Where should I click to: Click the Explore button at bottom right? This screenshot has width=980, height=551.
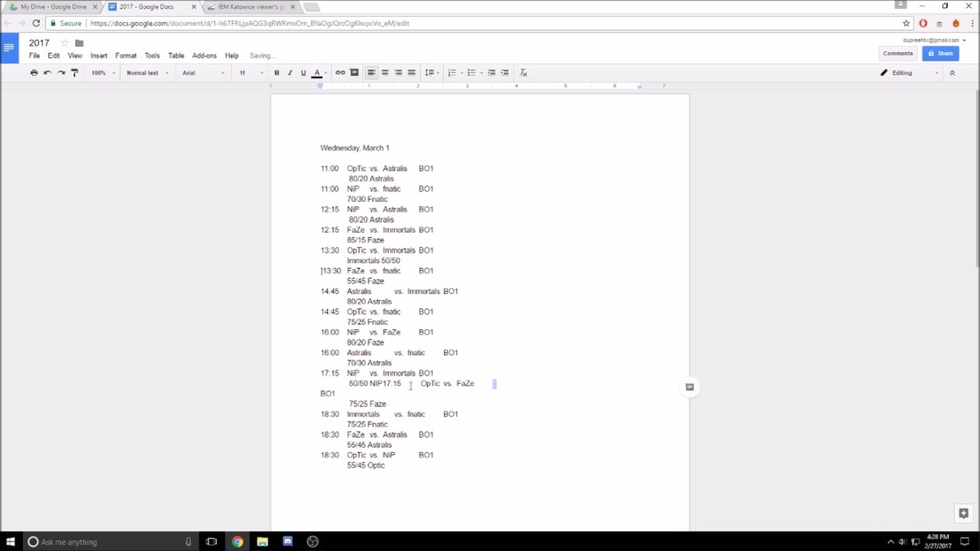964,514
